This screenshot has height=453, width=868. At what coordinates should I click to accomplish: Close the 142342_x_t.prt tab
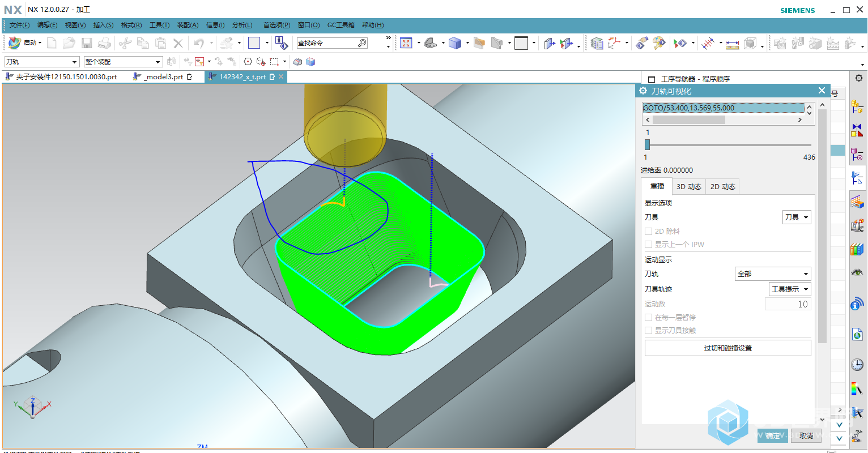tap(281, 76)
